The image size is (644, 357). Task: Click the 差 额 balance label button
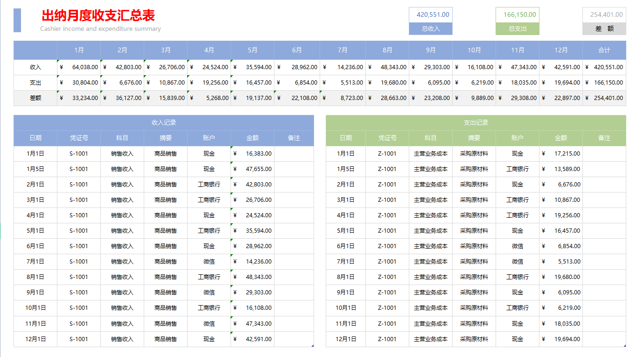[x=604, y=28]
